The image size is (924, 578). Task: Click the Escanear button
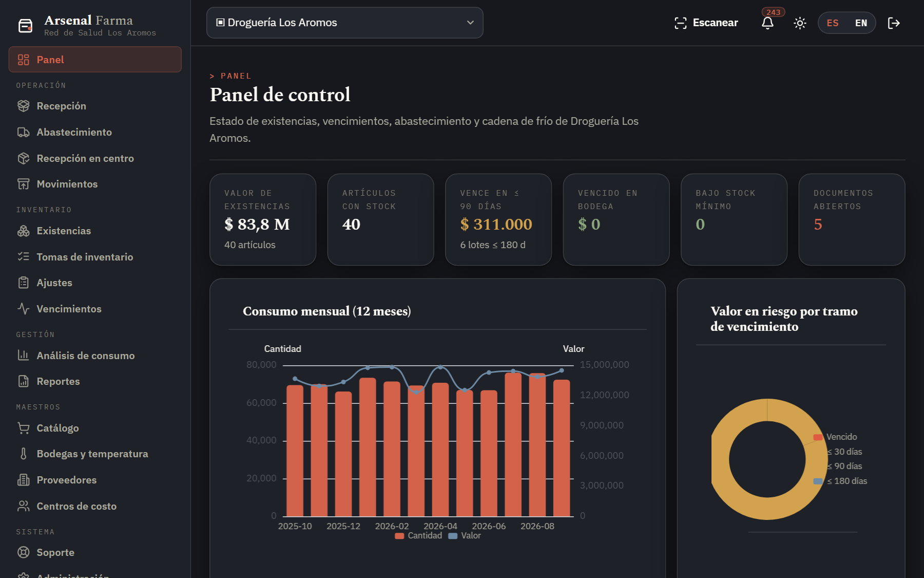click(706, 23)
